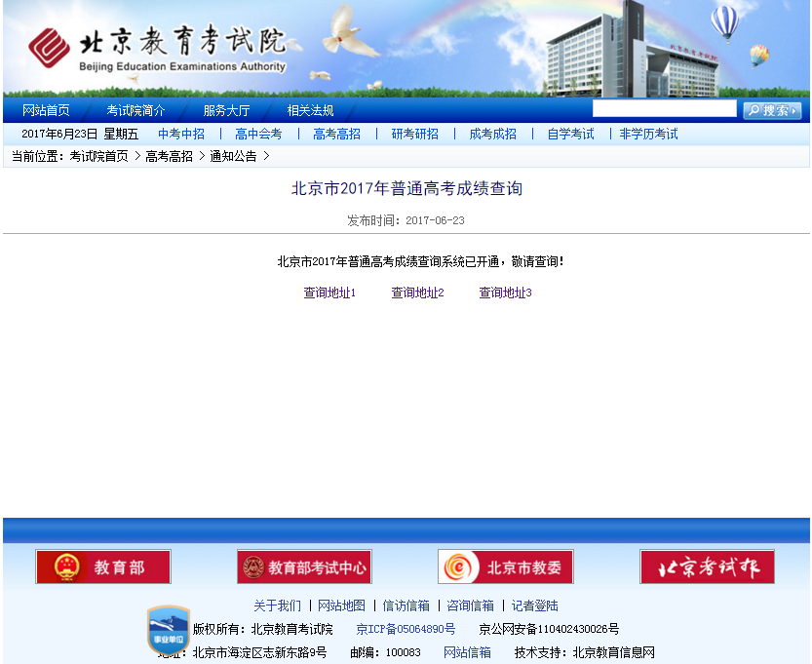Open the 教育部考试中心 banner link

[304, 566]
